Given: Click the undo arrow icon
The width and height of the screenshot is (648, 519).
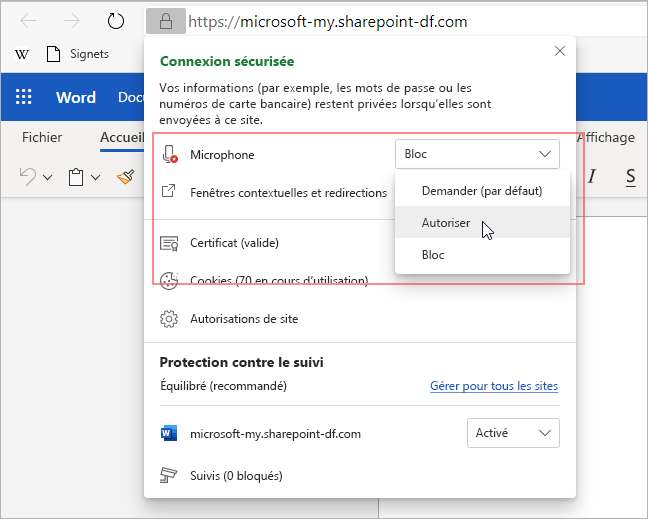Looking at the screenshot, I should tap(28, 177).
